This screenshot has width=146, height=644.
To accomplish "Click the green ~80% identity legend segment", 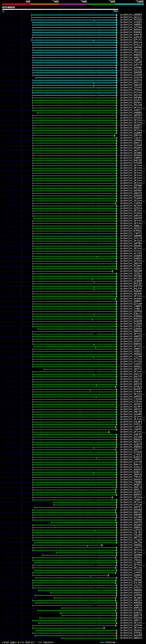I will pos(101,4).
